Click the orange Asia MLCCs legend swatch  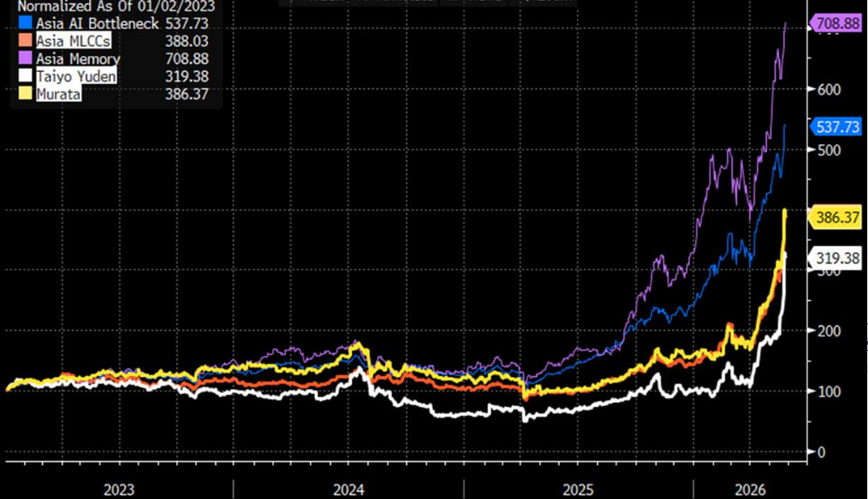25,41
